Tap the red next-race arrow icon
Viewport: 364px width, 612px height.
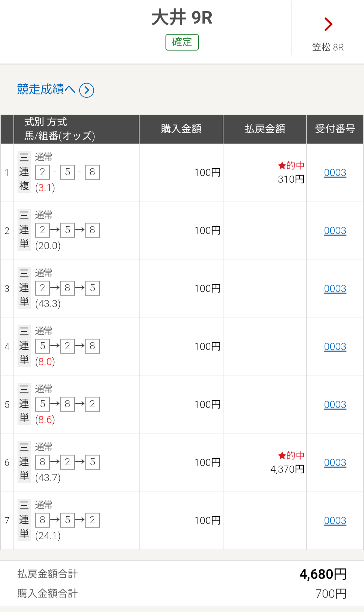pos(328,24)
